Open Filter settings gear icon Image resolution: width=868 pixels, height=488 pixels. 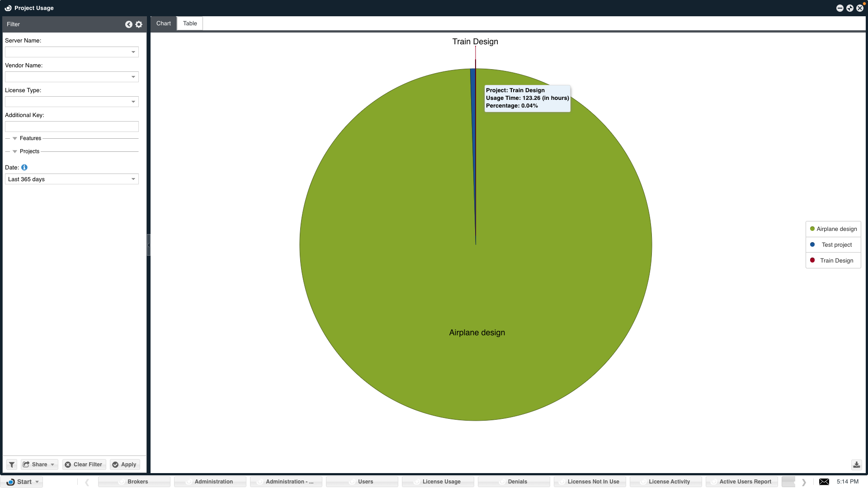coord(139,24)
